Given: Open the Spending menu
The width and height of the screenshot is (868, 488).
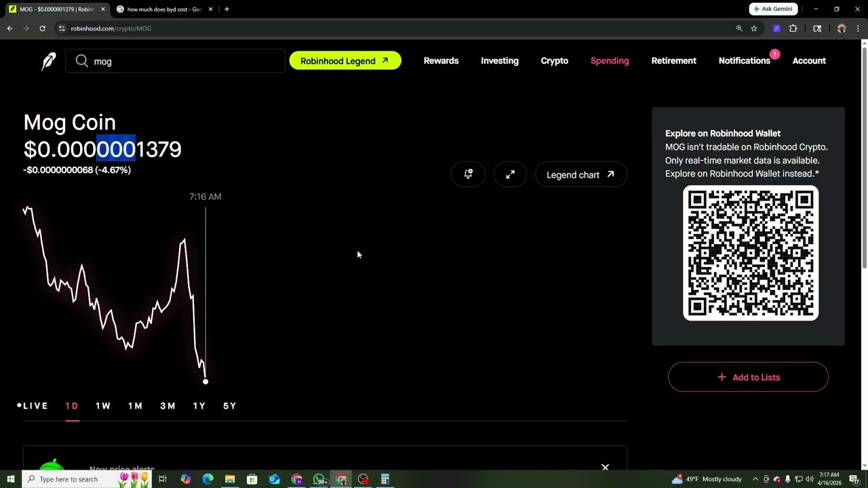Looking at the screenshot, I should pos(610,60).
